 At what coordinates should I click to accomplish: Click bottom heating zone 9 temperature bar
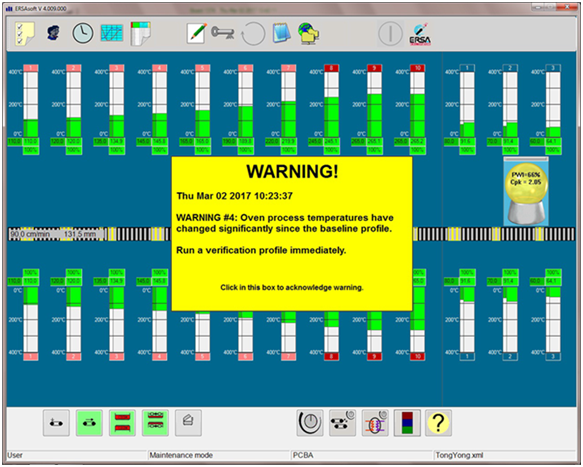374,332
